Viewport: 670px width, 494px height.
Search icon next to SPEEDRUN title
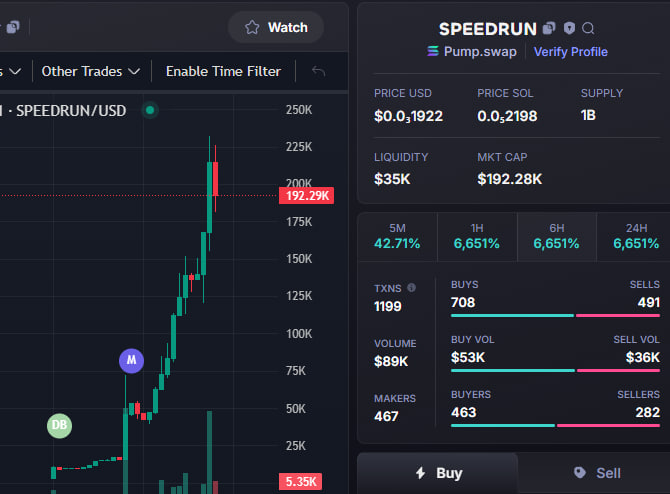click(588, 28)
